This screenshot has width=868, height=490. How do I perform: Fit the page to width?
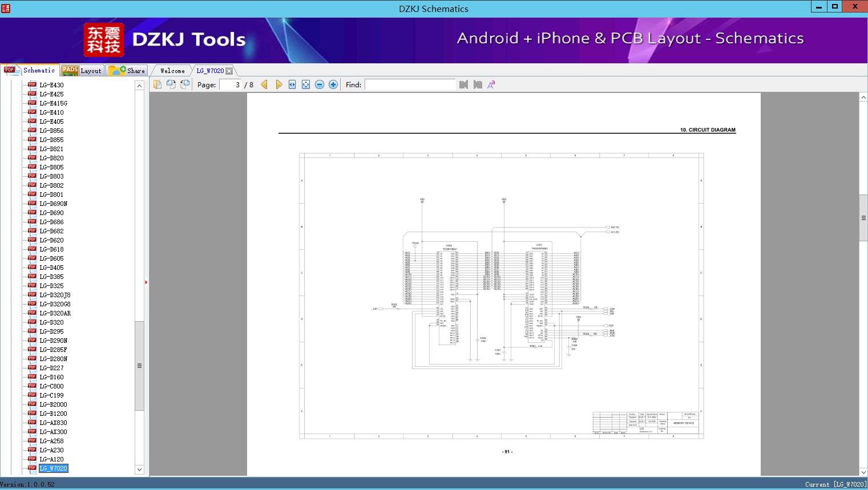click(x=292, y=84)
